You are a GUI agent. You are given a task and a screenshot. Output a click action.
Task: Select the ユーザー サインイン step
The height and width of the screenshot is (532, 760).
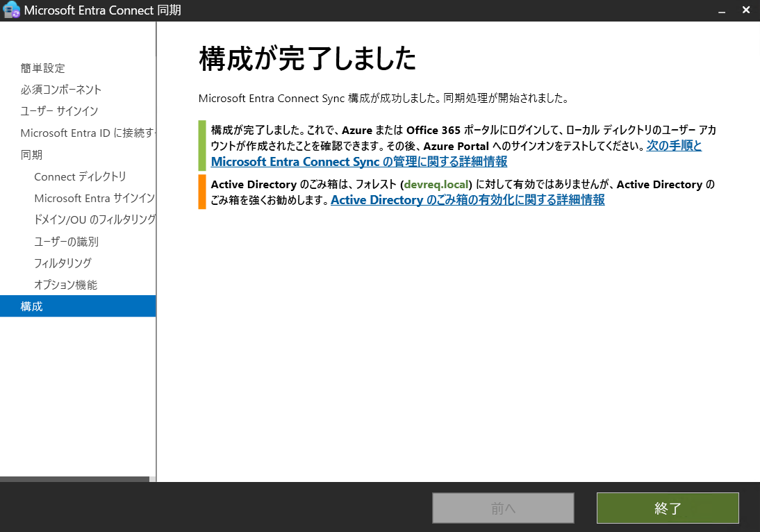(x=58, y=111)
